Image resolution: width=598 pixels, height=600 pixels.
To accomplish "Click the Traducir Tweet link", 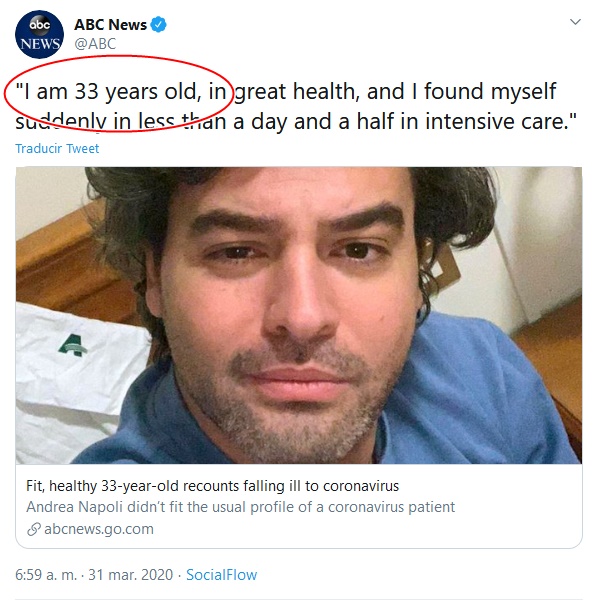I will (x=57, y=148).
